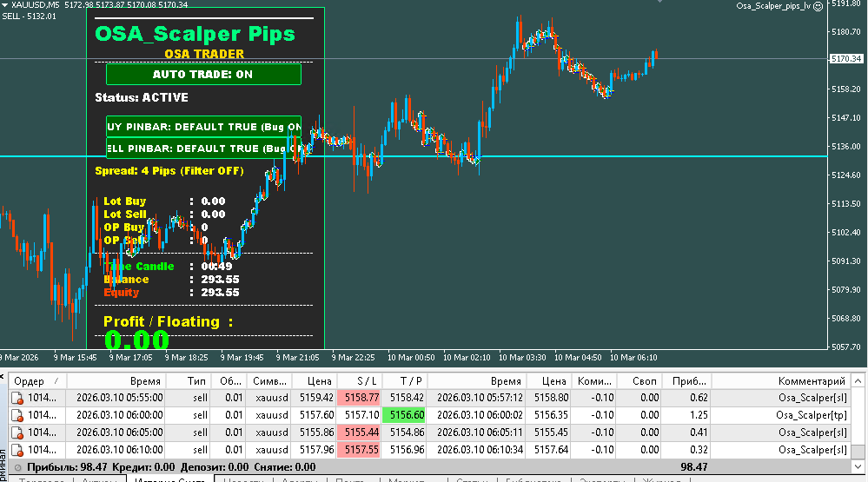Click the profit value 1.25
This screenshot has width=868, height=482.
[x=699, y=415]
